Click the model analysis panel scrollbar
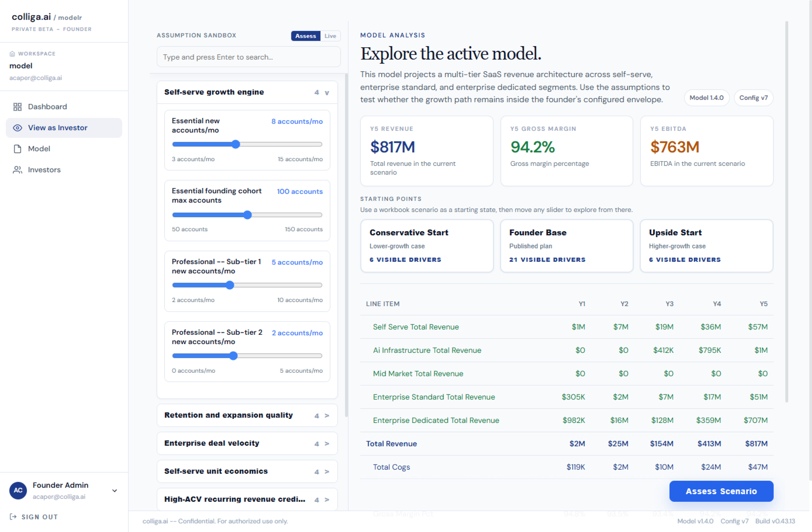Screen dimensions: 812x532 click(786, 212)
